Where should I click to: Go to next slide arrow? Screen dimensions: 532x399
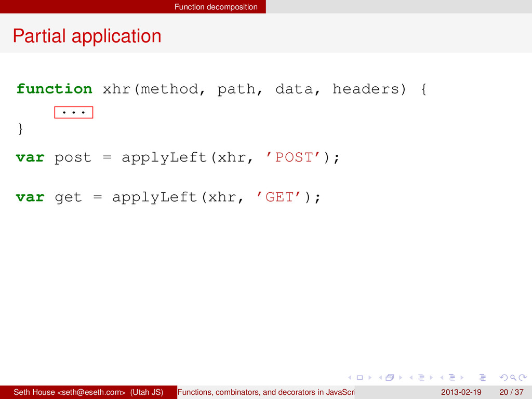370,378
